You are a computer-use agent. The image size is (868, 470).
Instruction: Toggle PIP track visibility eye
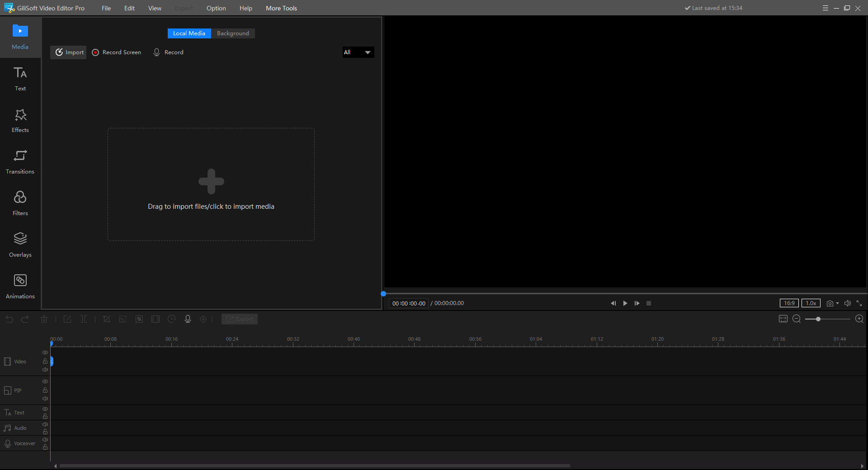[45, 381]
